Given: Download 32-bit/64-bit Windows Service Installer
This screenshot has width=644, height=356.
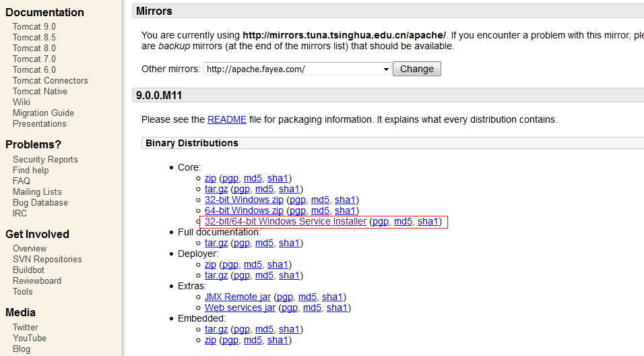Looking at the screenshot, I should 286,222.
